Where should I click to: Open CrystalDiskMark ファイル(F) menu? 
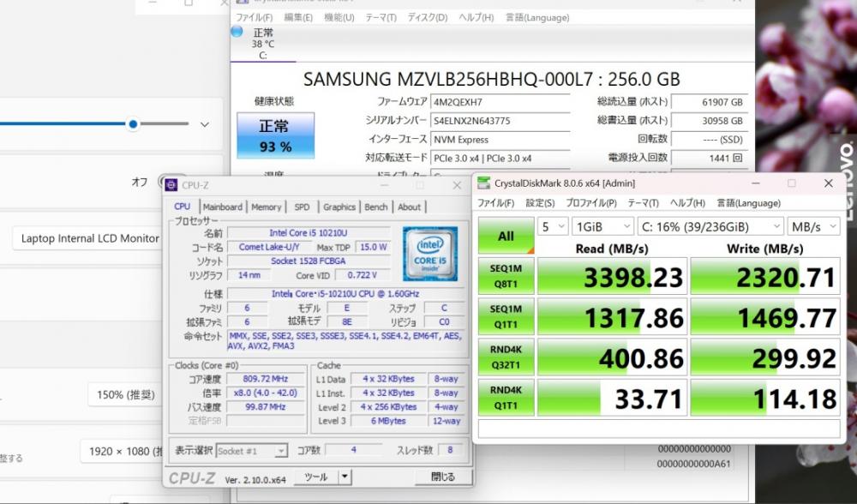(495, 203)
